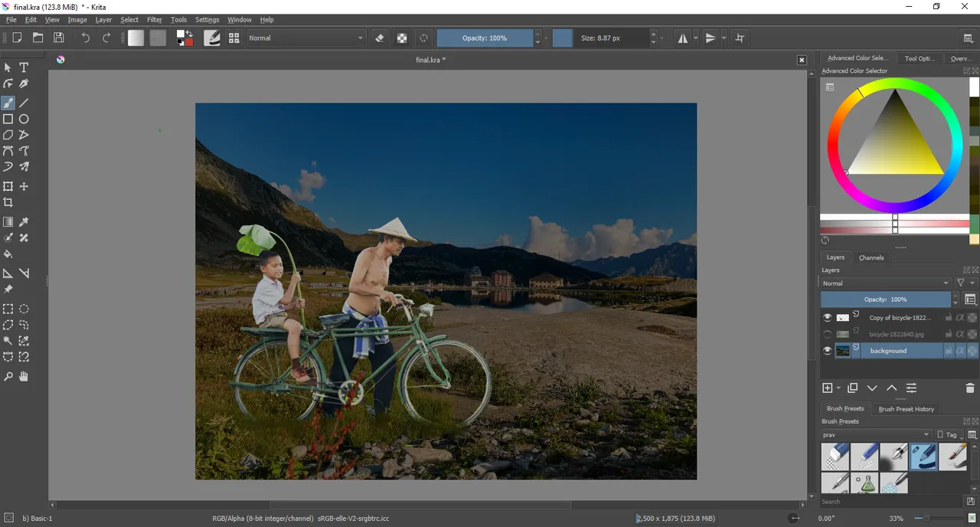Toggle preserve alpha checkerboard button

tap(401, 38)
